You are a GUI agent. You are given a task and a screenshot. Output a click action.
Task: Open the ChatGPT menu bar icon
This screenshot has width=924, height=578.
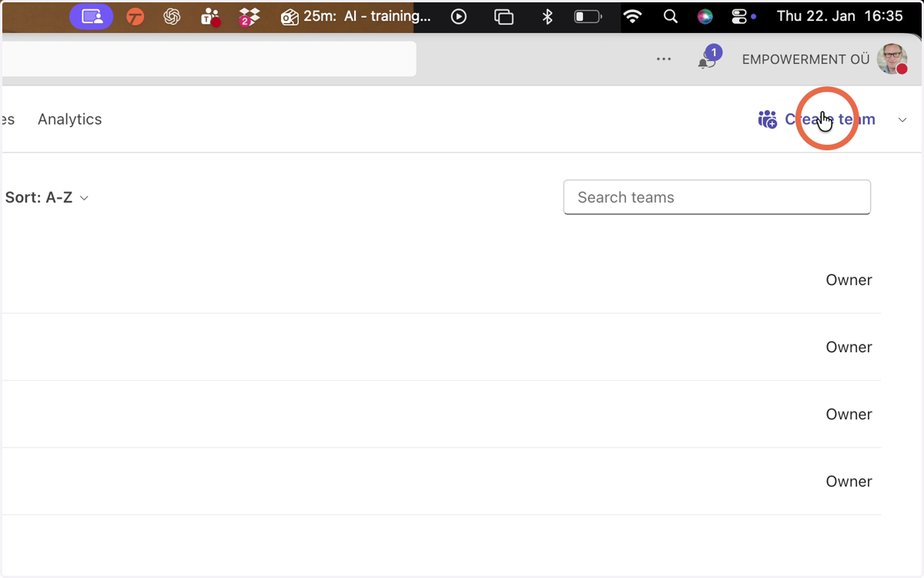pos(172,16)
